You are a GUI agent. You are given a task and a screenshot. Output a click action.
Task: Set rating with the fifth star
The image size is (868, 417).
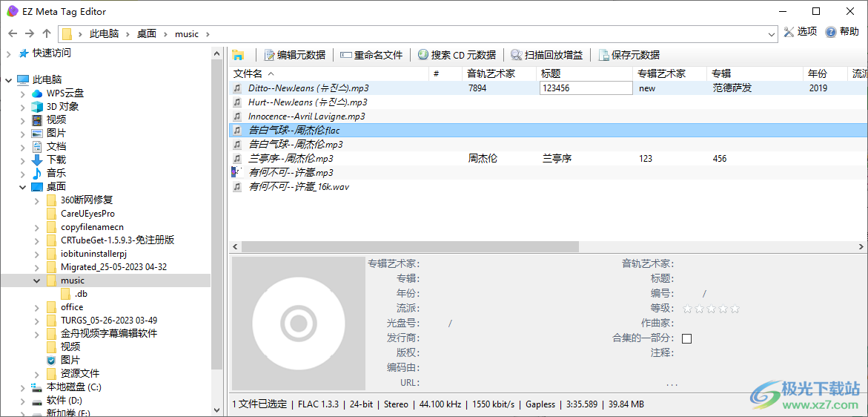pyautogui.click(x=735, y=309)
